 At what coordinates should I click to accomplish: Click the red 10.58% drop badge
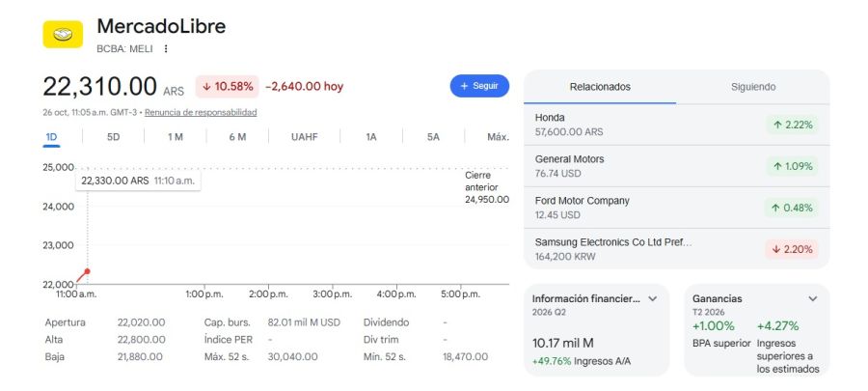(x=227, y=86)
